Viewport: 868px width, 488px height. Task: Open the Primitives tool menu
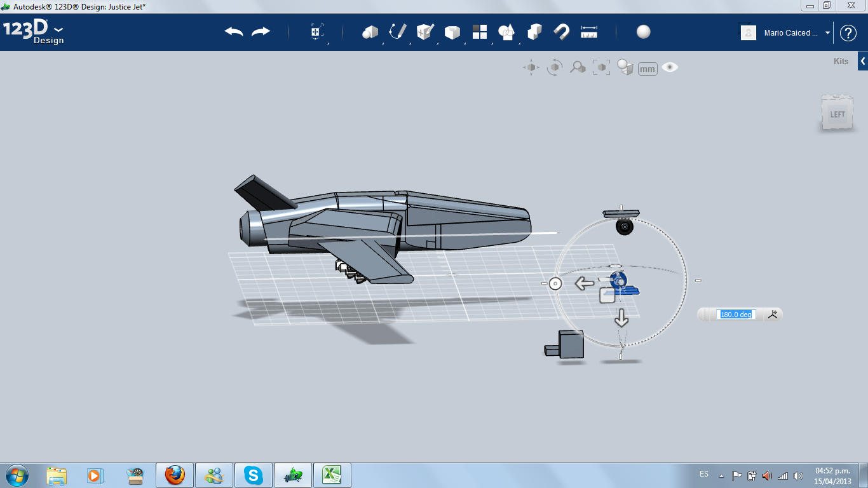(x=370, y=32)
